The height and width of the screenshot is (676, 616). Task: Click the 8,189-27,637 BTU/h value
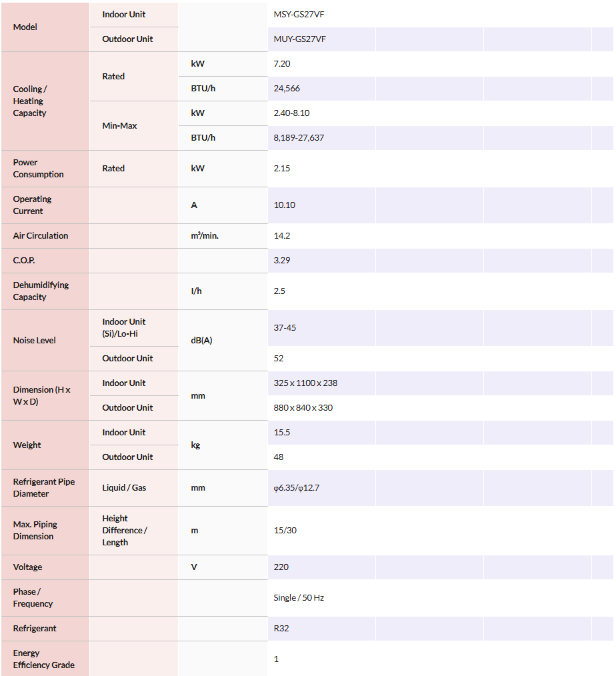pyautogui.click(x=299, y=137)
